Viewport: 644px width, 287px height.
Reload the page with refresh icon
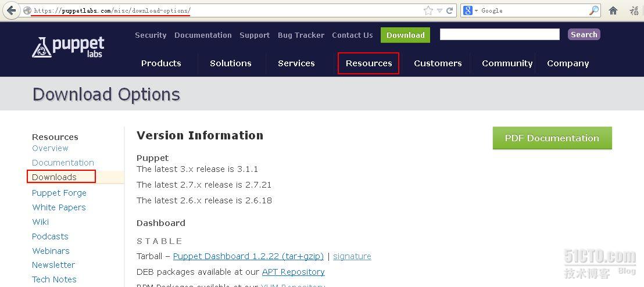tap(449, 10)
